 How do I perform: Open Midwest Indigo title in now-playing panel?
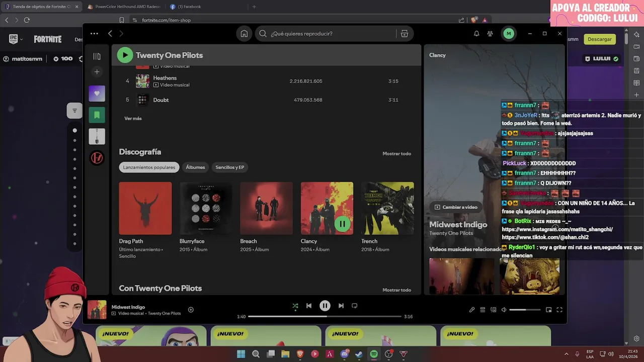tap(458, 224)
